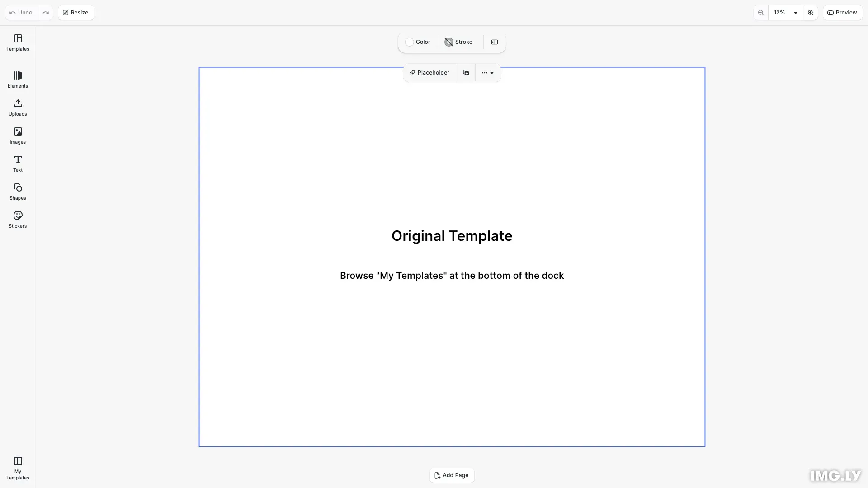Duplicate the page using the copy icon
The height and width of the screenshot is (488, 868).
pyautogui.click(x=466, y=72)
